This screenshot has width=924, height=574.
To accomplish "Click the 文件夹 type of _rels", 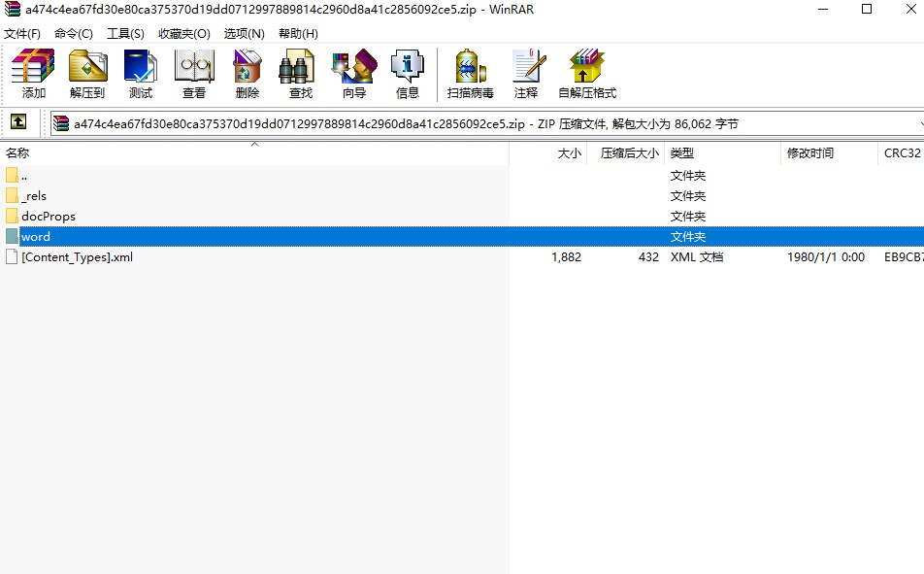I will [x=688, y=196].
